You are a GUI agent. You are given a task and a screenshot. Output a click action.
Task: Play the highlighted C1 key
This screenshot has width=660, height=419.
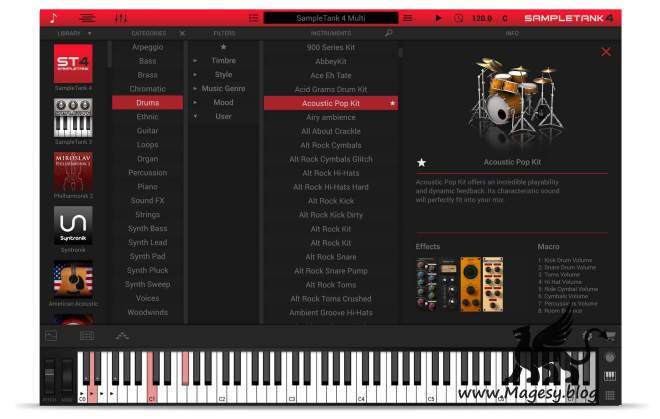point(152,394)
